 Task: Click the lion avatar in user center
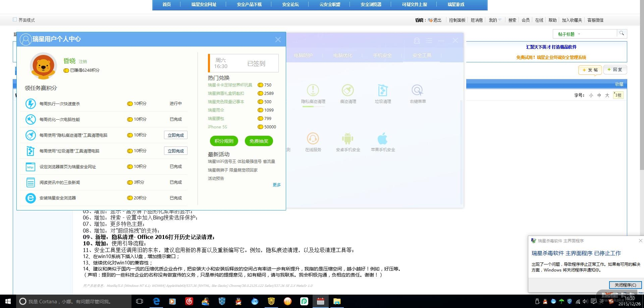tap(43, 66)
